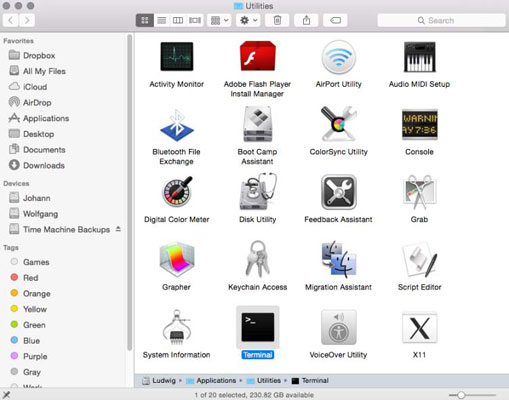The image size is (509, 400).
Task: Select the Disk Utility icon
Action: (257, 191)
